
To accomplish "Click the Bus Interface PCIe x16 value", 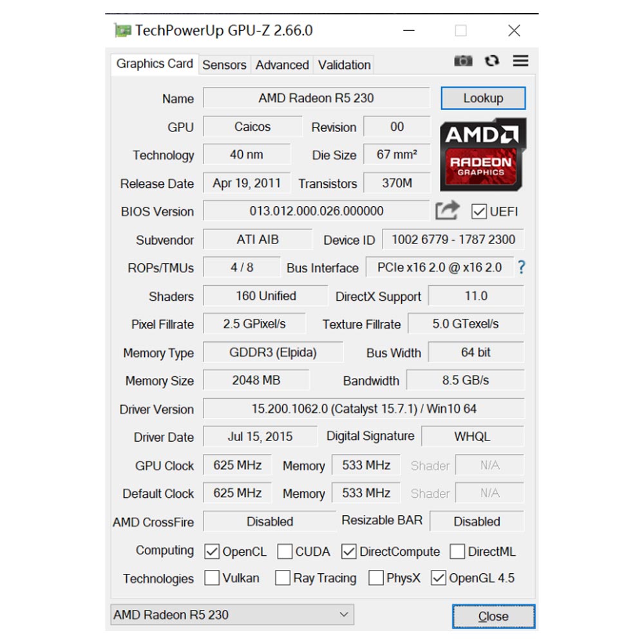I will click(x=439, y=267).
